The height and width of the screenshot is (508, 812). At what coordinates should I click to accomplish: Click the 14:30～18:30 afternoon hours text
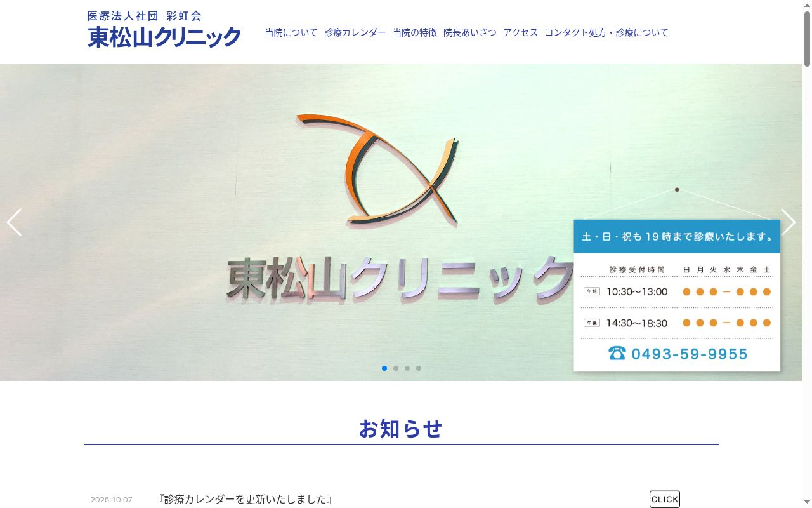tap(637, 323)
